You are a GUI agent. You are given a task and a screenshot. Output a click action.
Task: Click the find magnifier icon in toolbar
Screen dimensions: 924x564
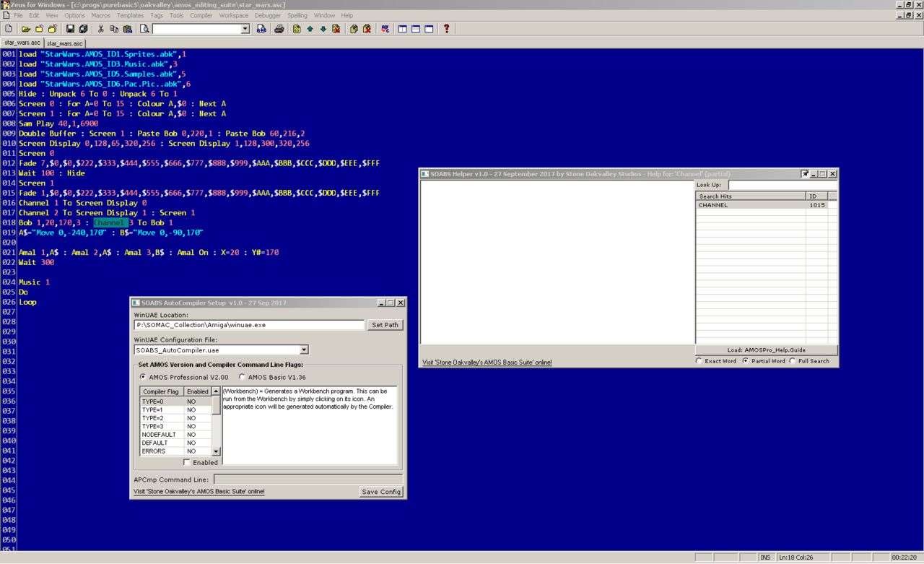[x=144, y=29]
